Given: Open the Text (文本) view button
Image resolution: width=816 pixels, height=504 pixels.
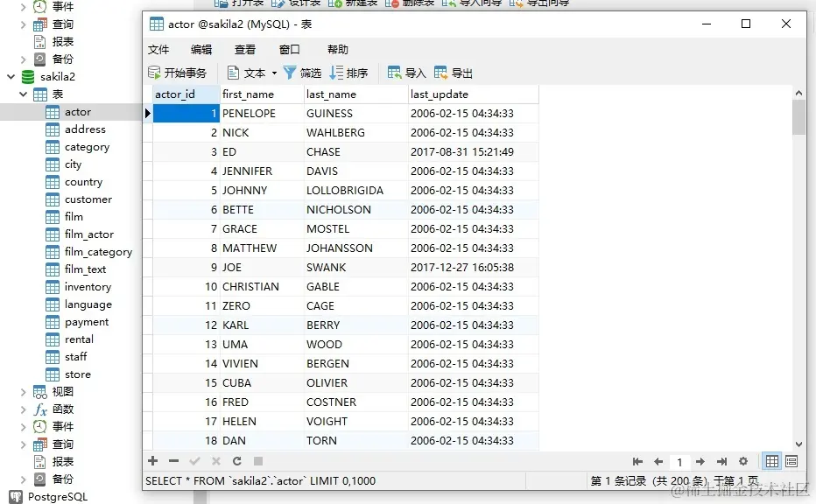Looking at the screenshot, I should click(247, 73).
